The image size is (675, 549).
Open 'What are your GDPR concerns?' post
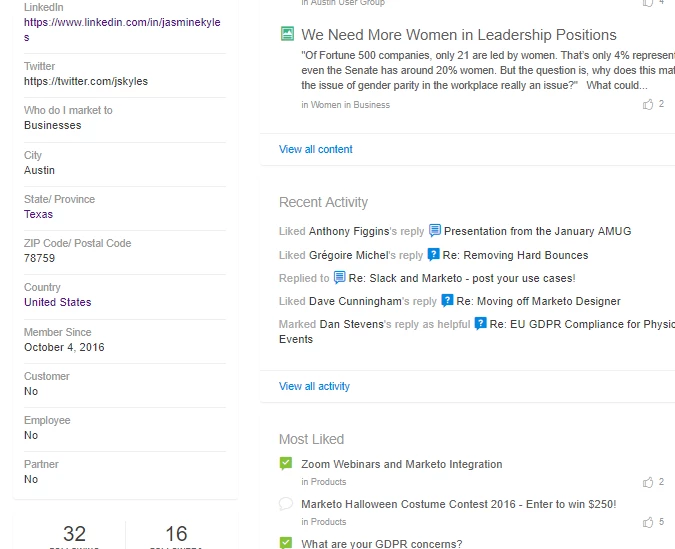tap(382, 544)
